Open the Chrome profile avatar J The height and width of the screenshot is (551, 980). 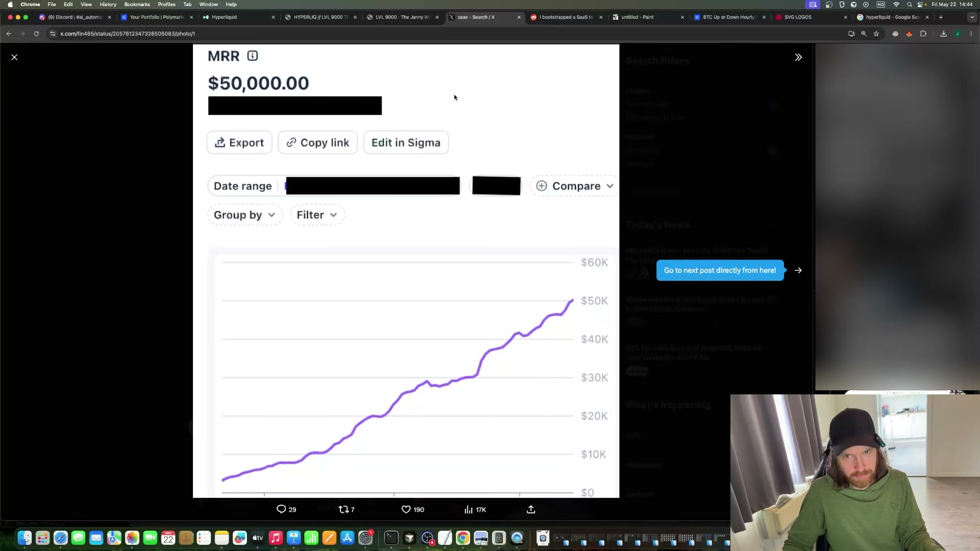coord(958,34)
